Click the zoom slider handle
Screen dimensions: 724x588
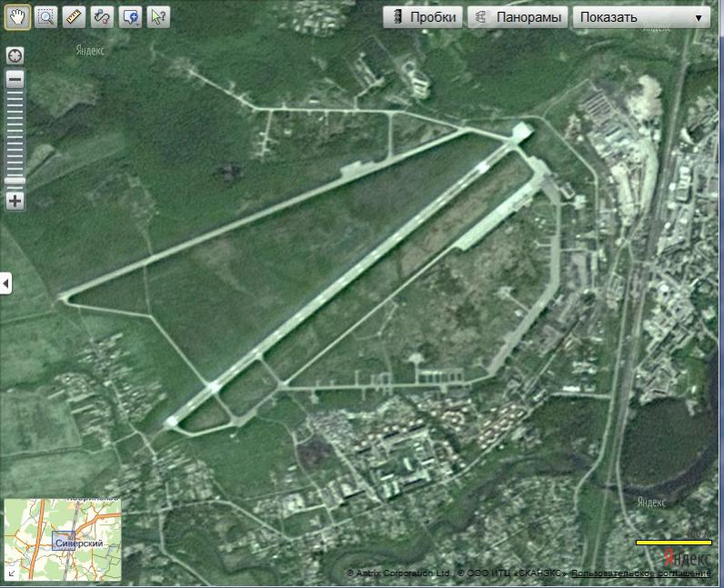[x=15, y=181]
